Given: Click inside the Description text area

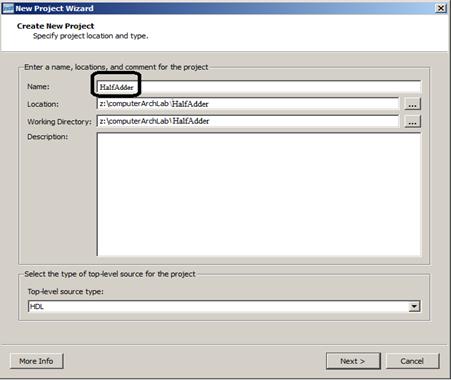Looking at the screenshot, I should click(x=259, y=194).
